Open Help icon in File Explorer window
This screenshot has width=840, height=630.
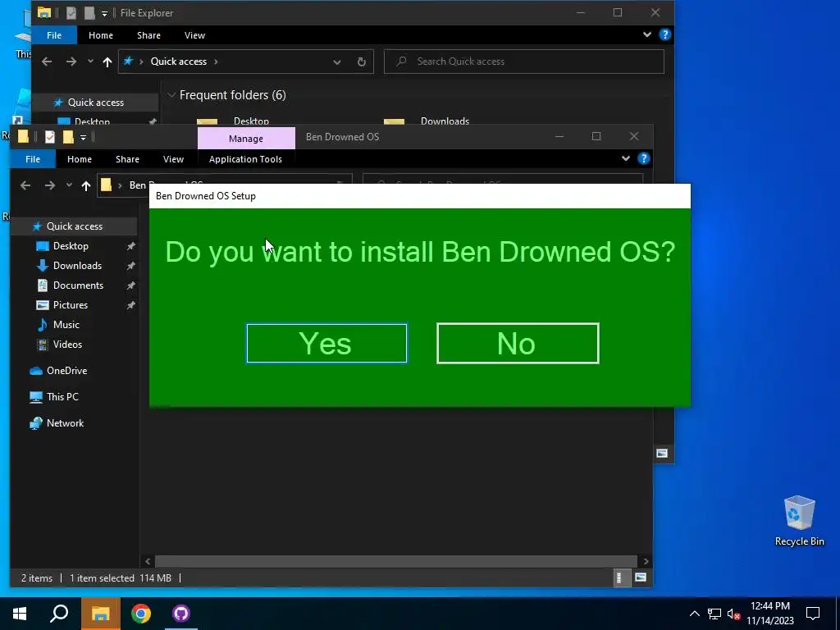[664, 34]
